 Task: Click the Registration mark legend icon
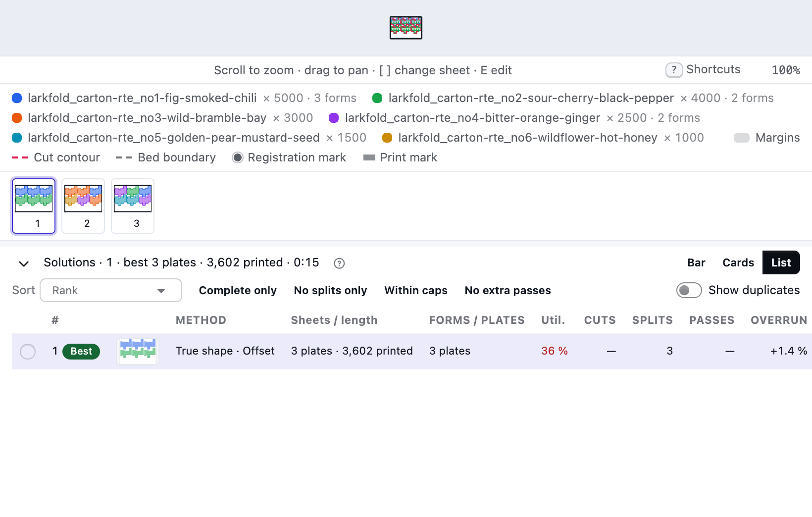pos(238,157)
